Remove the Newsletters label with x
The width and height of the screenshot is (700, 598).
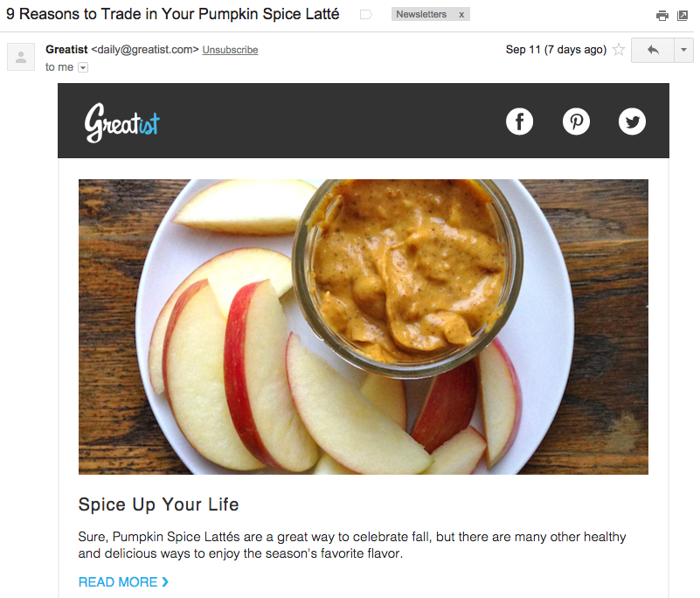(x=461, y=15)
